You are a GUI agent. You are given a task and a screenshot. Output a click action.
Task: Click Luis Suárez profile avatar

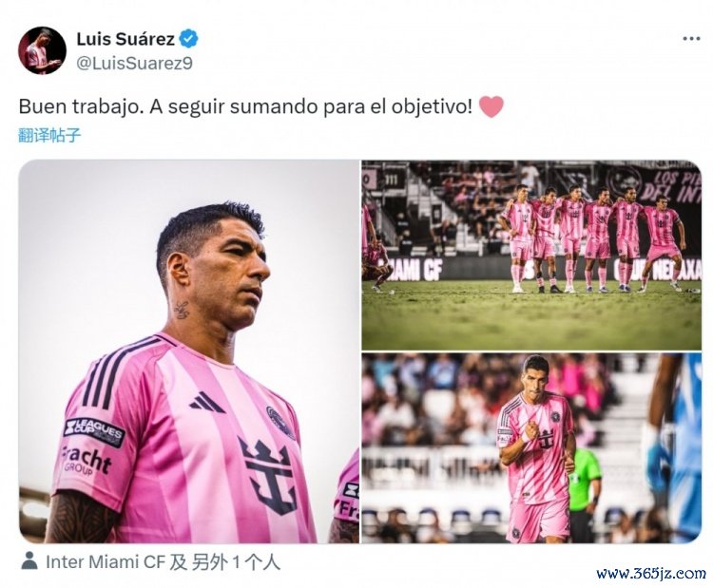[x=42, y=50]
